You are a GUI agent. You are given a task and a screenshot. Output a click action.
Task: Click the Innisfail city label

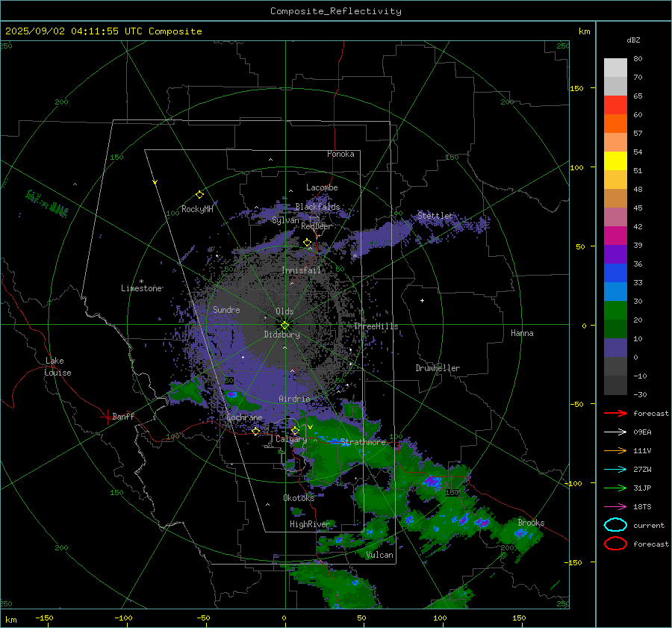[302, 270]
